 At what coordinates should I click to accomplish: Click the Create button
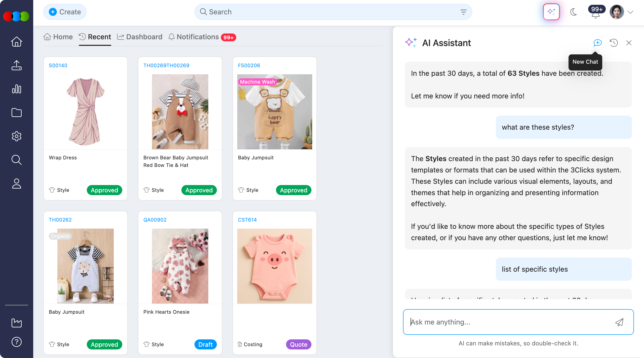[65, 12]
